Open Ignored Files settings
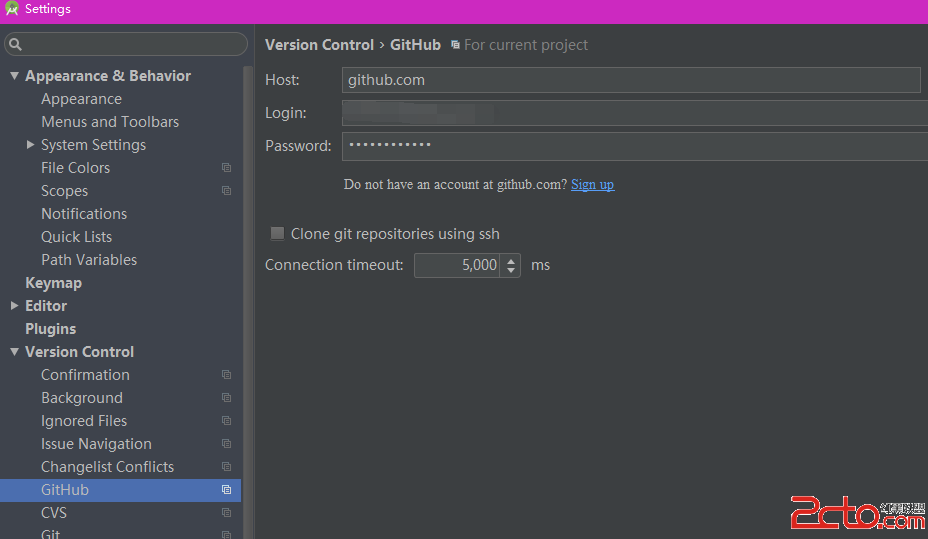Image resolution: width=928 pixels, height=539 pixels. tap(84, 421)
